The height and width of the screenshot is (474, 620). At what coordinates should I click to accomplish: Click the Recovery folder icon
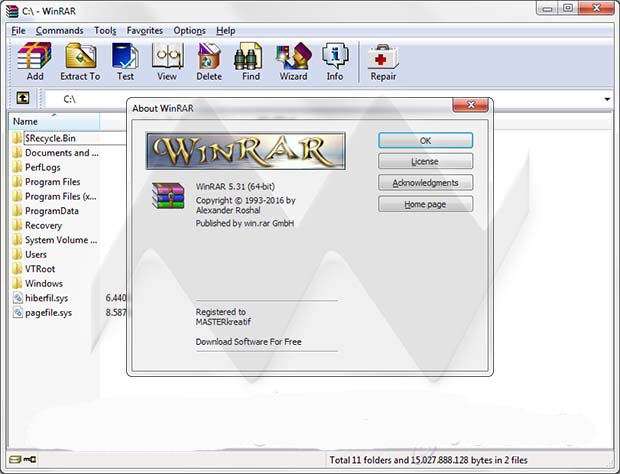click(x=17, y=225)
